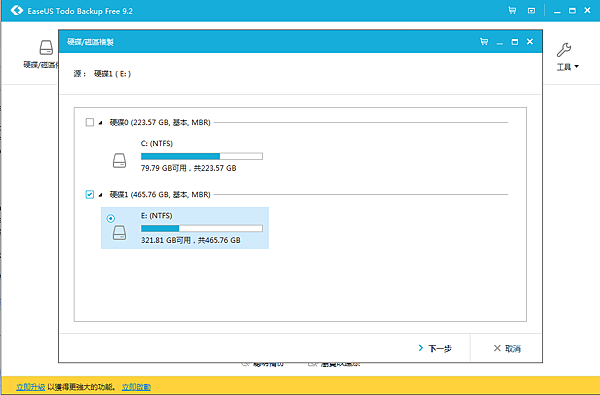Viewport: 600px width, 395px height.
Task: Click the cart icon in clone dialog title bar
Action: [484, 42]
